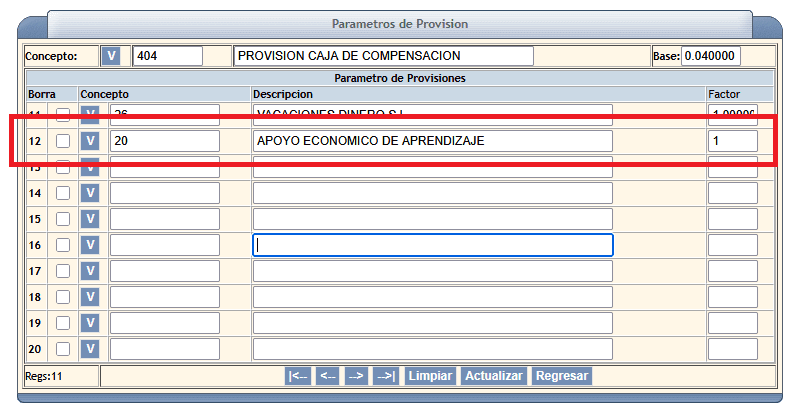
Task: Jump to last record with -->| button
Action: pos(385,376)
